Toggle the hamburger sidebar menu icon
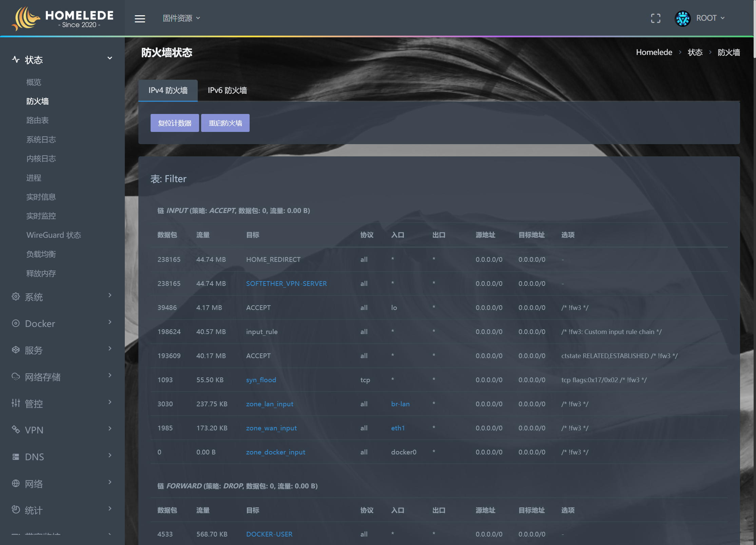Screen dimensions: 756x545 (140, 18)
